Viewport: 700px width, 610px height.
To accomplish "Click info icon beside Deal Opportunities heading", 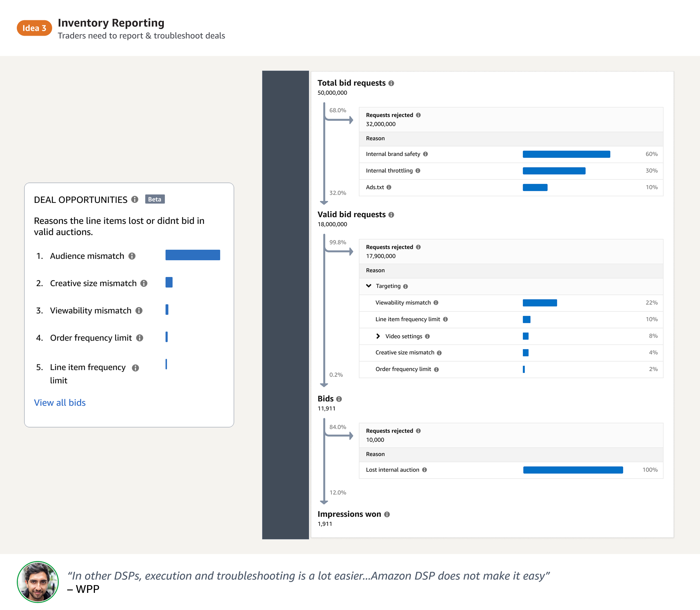I will pos(135,199).
